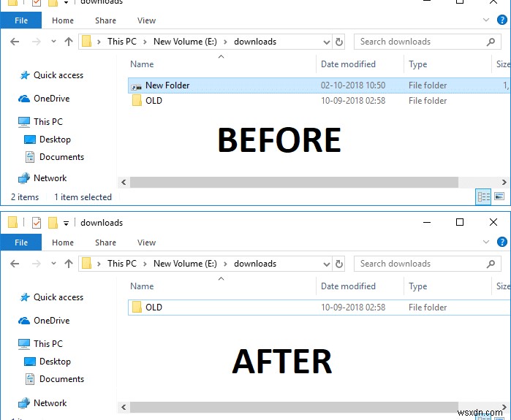Click OLD folder icon in BEFORE window
This screenshot has height=420, width=511.
point(137,100)
